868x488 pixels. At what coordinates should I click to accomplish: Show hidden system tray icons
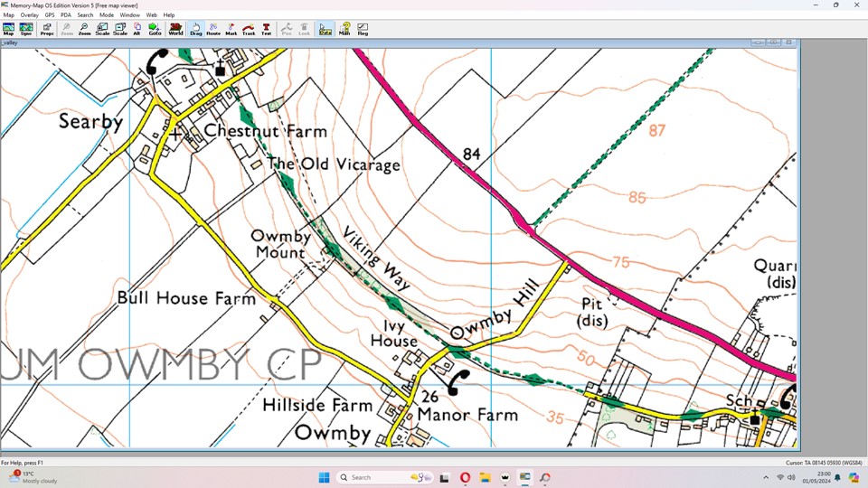[766, 477]
